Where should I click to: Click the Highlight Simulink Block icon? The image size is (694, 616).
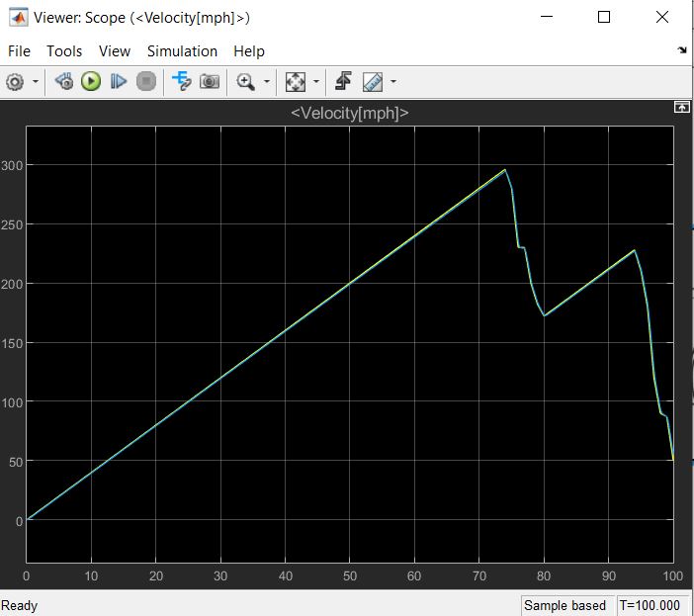pyautogui.click(x=181, y=82)
